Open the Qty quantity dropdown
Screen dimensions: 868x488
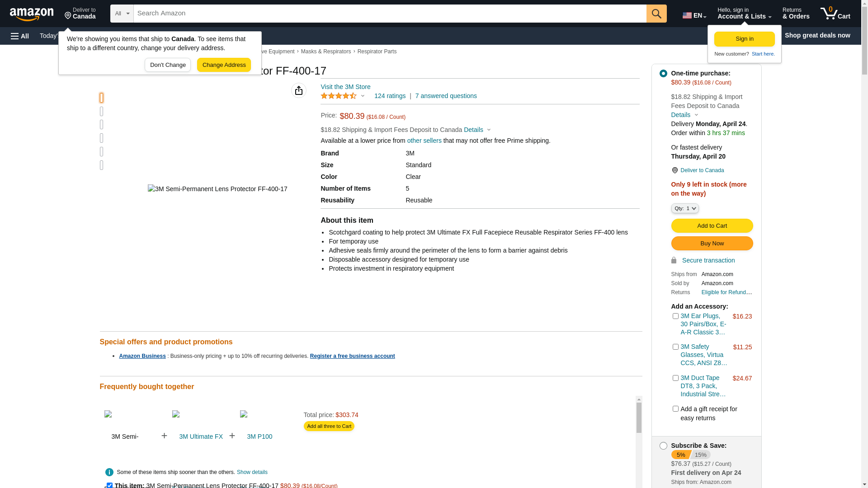[x=685, y=208]
